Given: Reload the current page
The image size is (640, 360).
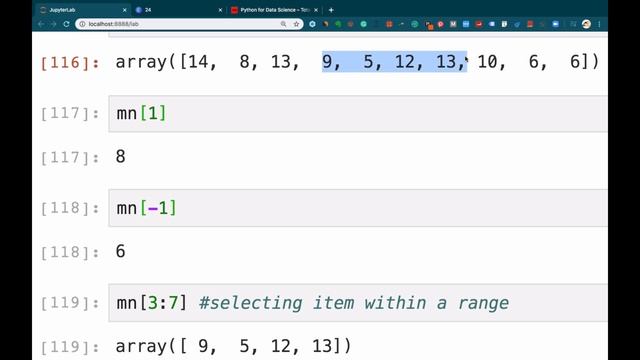Looking at the screenshot, I should click(66, 24).
